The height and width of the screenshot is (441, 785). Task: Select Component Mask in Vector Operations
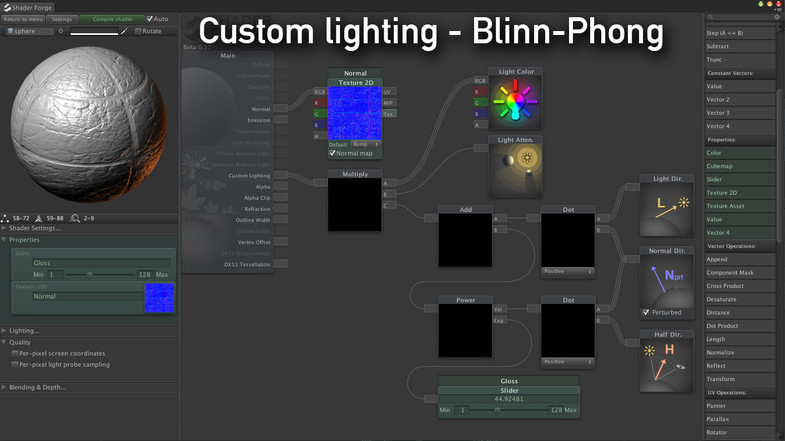coord(740,272)
